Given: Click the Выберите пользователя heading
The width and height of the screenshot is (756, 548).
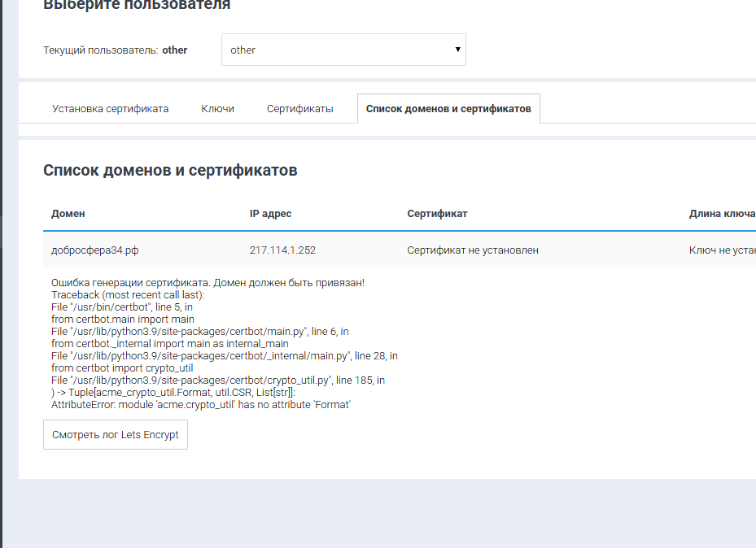Looking at the screenshot, I should click(136, 6).
